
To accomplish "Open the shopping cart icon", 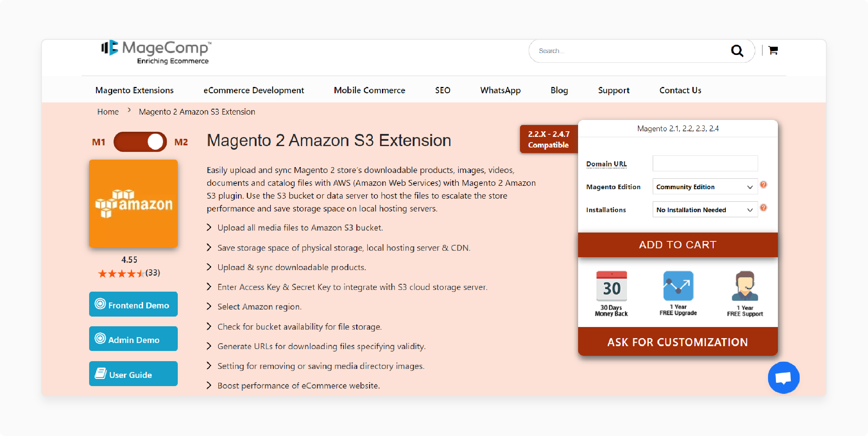I will pos(773,50).
